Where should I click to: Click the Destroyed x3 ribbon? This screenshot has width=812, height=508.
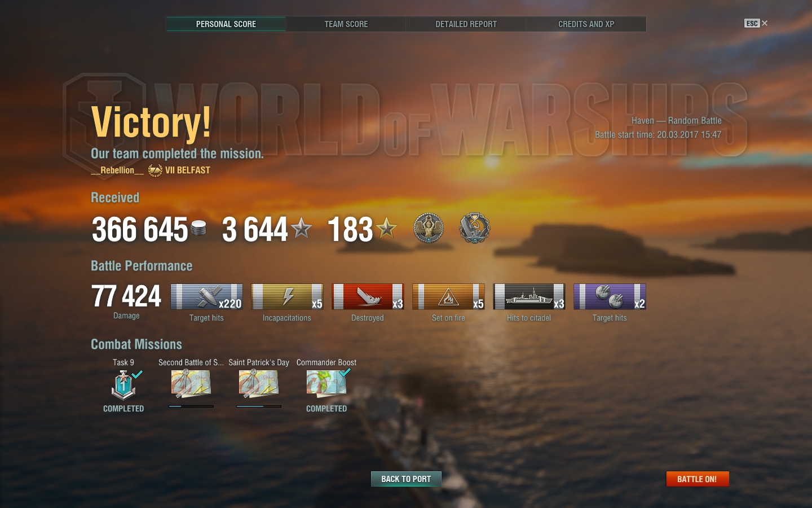tap(368, 297)
